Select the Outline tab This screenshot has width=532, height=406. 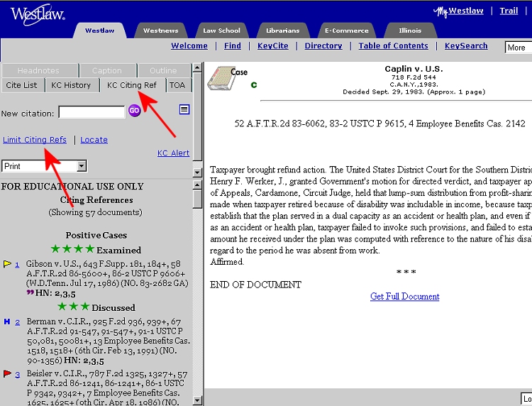coord(165,70)
